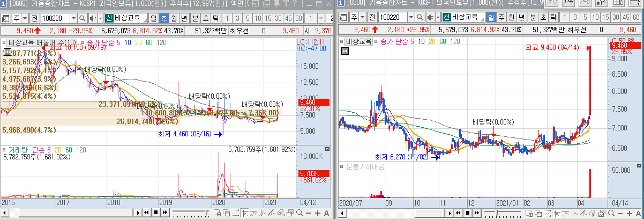Zoom in with plus button in right window
Screen dimensions: 644x219
click(630, 213)
